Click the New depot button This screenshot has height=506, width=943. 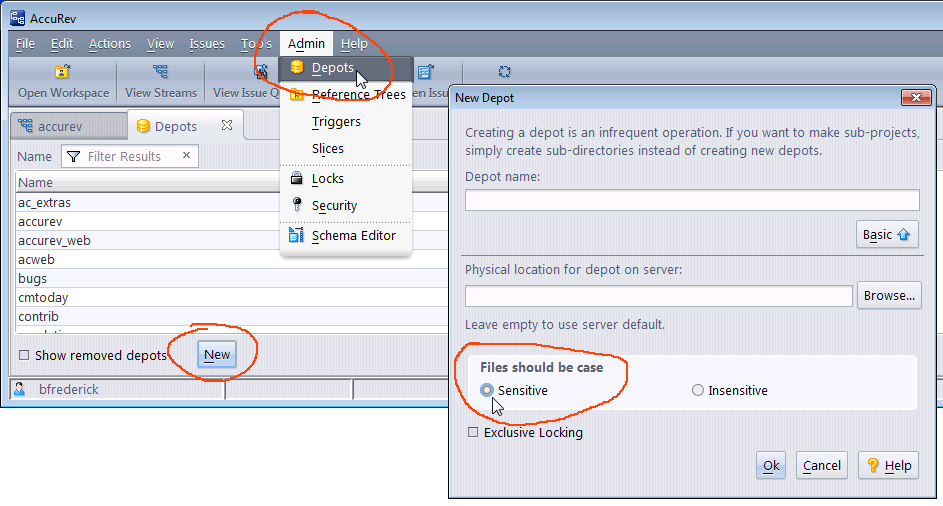(x=217, y=355)
